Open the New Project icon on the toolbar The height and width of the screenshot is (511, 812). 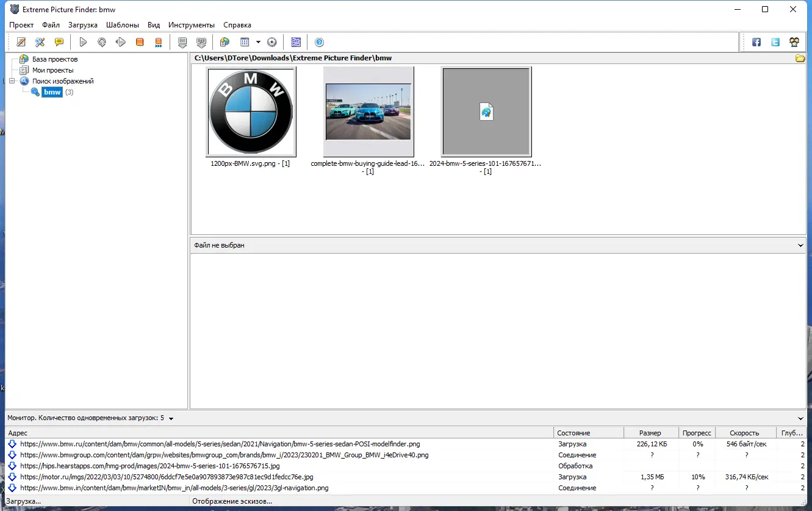tap(21, 42)
